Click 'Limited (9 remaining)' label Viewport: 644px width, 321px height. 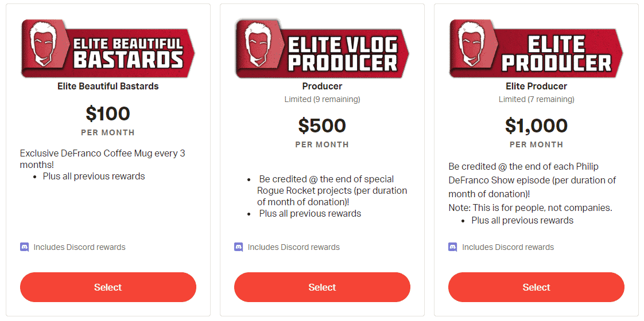point(322,99)
